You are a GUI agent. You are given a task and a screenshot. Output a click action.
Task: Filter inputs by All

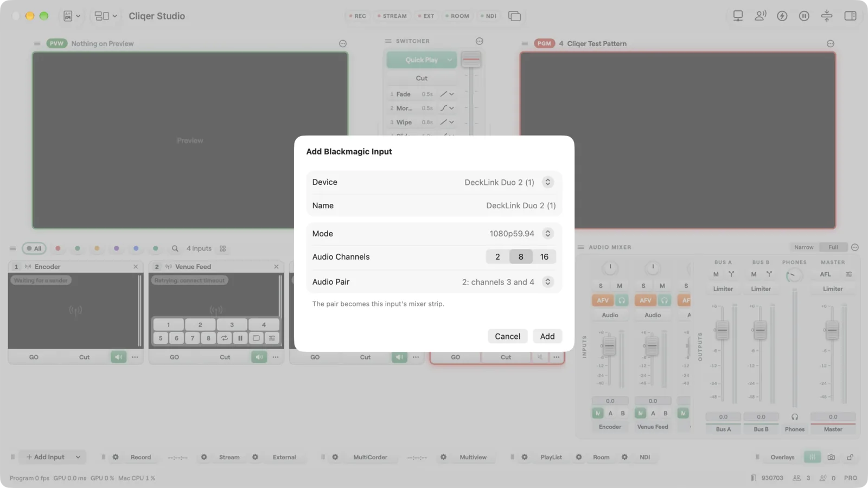(34, 248)
